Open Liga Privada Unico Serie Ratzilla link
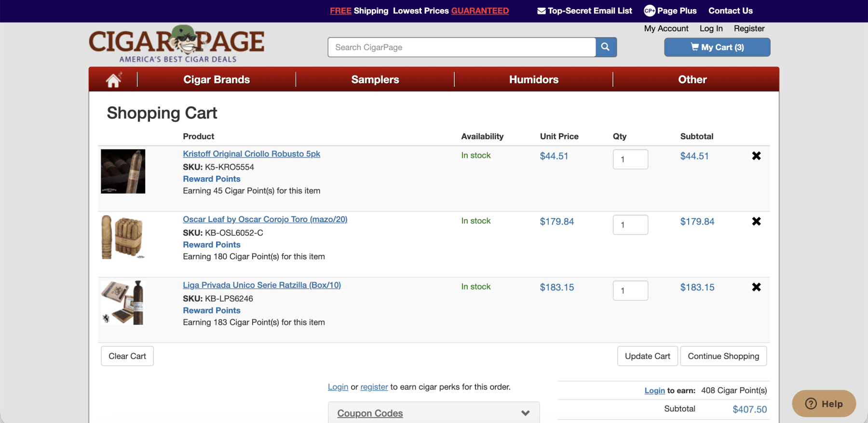The width and height of the screenshot is (868, 423). coord(262,285)
